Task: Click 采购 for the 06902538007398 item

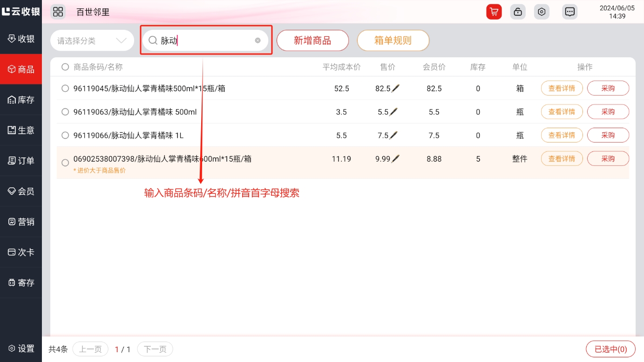Action: click(x=608, y=159)
